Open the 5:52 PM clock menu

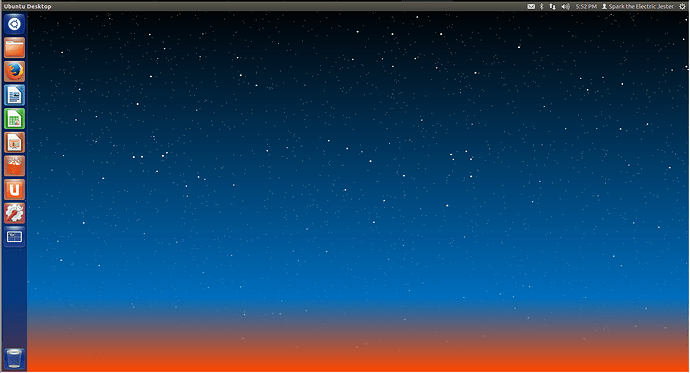pos(586,7)
